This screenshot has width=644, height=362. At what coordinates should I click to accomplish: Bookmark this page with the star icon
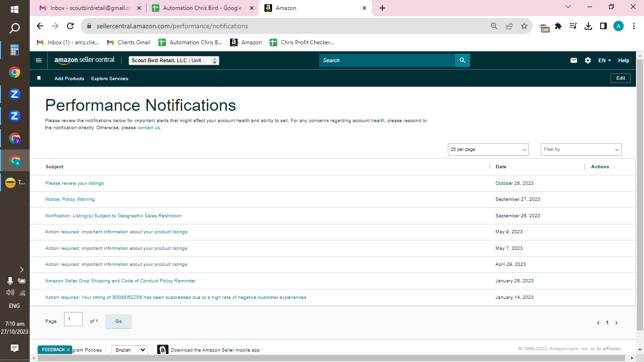[x=524, y=26]
